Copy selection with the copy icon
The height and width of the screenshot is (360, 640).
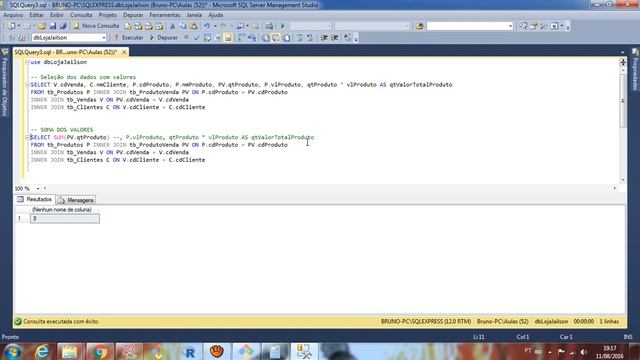click(183, 26)
